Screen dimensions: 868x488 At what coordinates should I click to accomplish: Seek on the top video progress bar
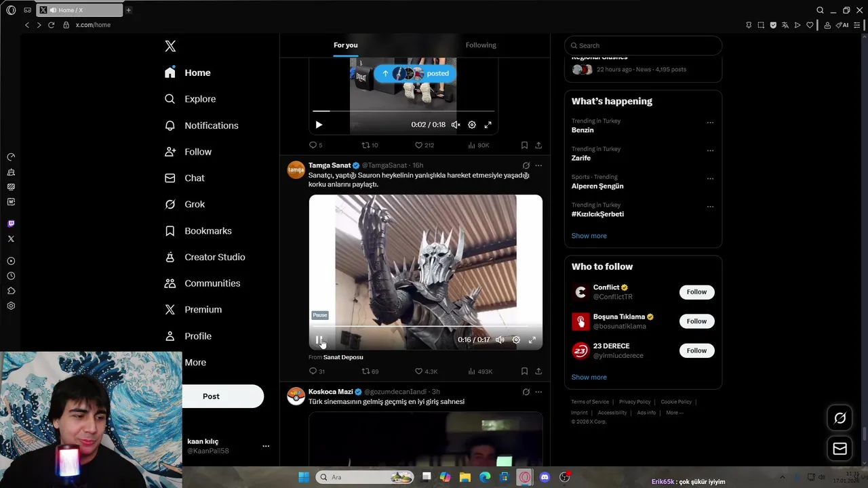(x=403, y=110)
